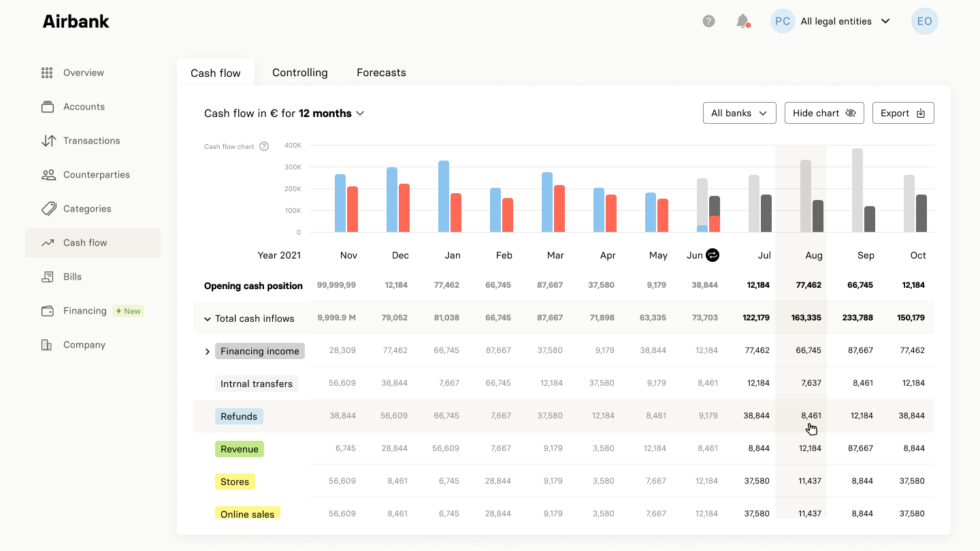Click the refresh icon next to Jun
This screenshot has height=551, width=980.
(713, 255)
